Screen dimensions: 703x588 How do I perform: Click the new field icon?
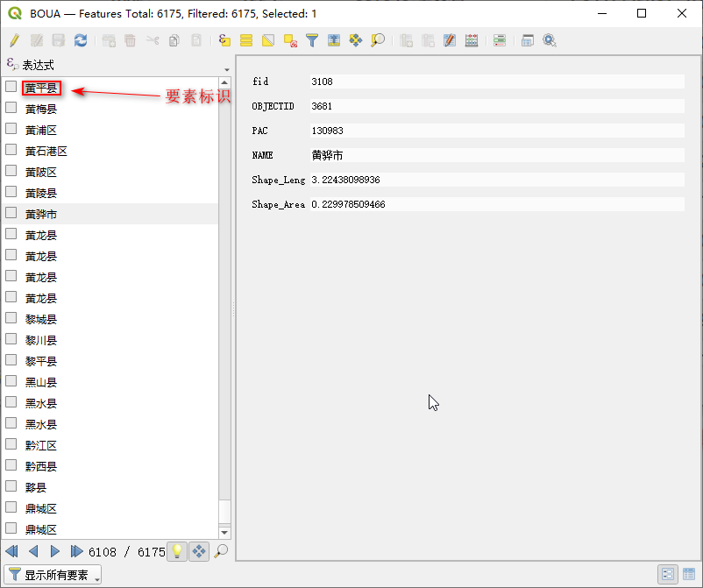[406, 40]
